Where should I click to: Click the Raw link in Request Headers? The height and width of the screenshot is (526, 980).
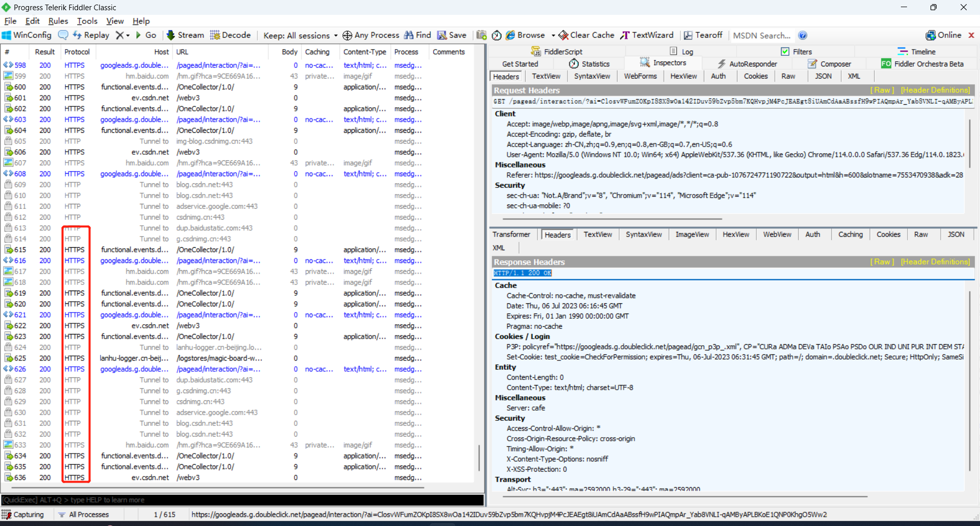click(882, 90)
